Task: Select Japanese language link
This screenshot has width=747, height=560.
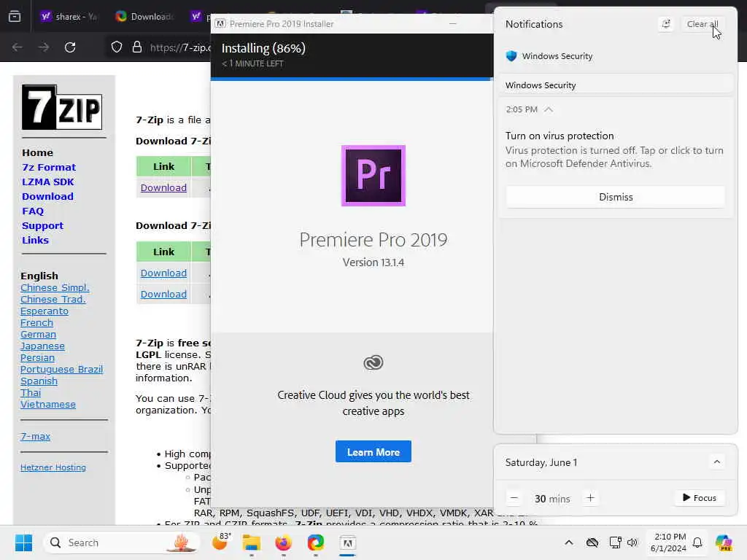Action: tap(42, 346)
